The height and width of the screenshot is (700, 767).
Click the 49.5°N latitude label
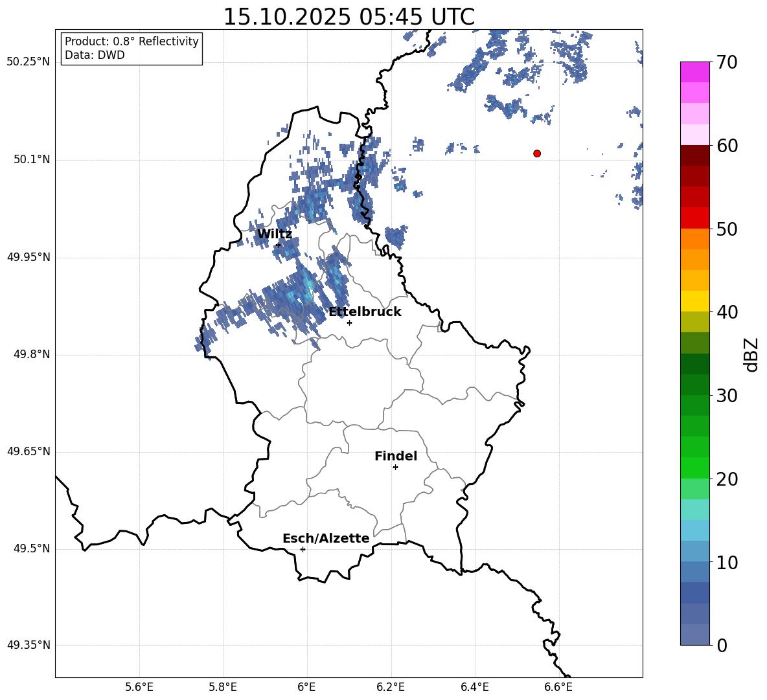coord(32,549)
